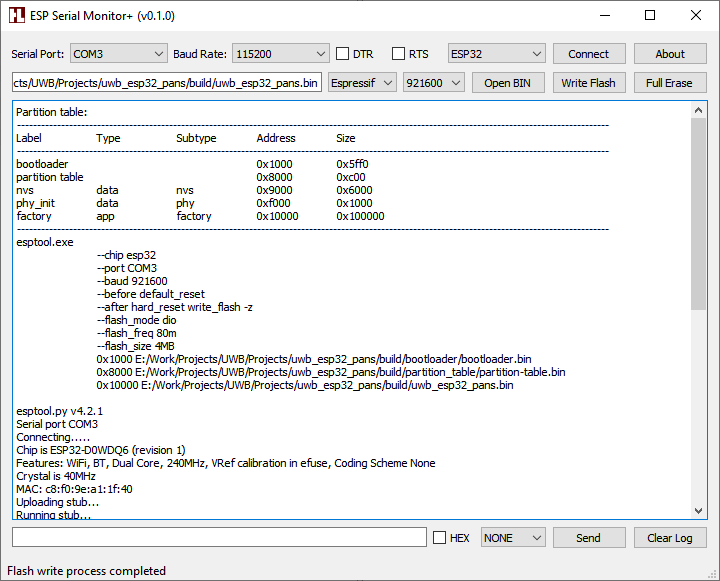Image resolution: width=720 pixels, height=581 pixels.
Task: Click the firmware bin path field
Action: pos(167,83)
